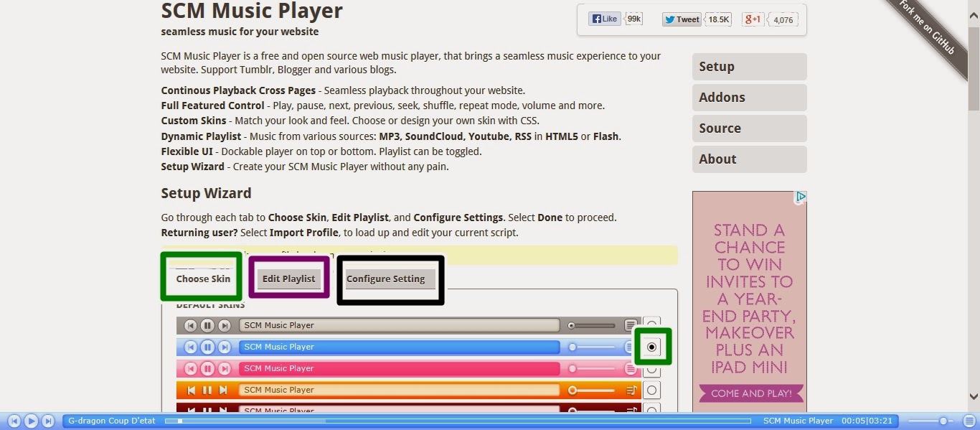This screenshot has height=430, width=980.
Task: Click the volume slider on gray skin preview
Action: coord(593,325)
